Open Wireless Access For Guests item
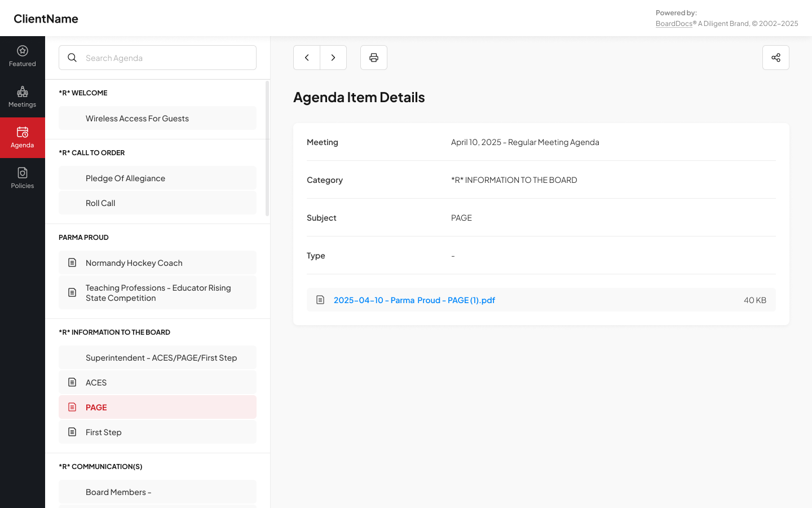The image size is (812, 508). (x=157, y=118)
